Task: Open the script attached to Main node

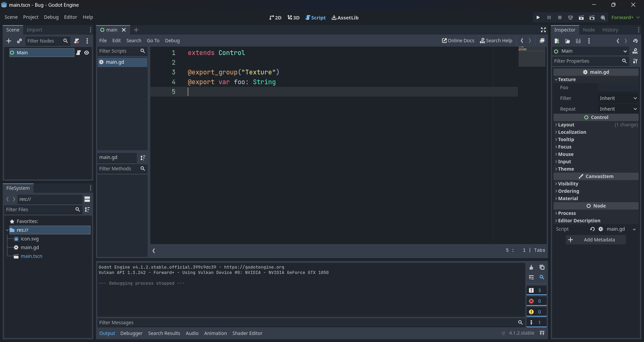Action: pyautogui.click(x=79, y=53)
